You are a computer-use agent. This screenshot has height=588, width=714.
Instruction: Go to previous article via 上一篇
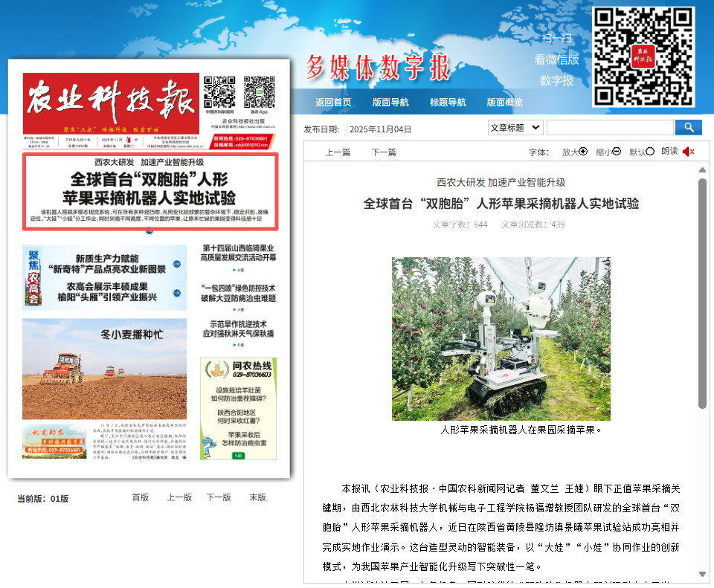pyautogui.click(x=338, y=152)
